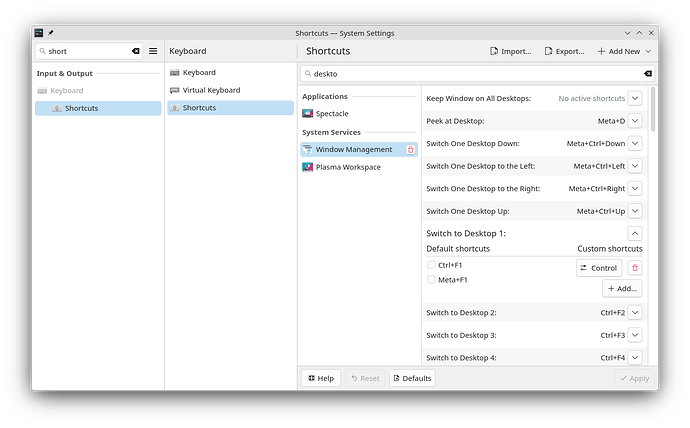Delete the Control custom shortcut via trash icon
The width and height of the screenshot is (690, 428).
click(x=635, y=268)
